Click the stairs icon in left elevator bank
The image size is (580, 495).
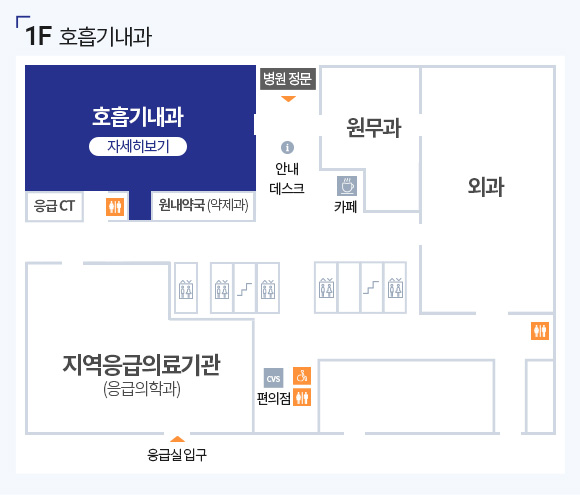245,289
